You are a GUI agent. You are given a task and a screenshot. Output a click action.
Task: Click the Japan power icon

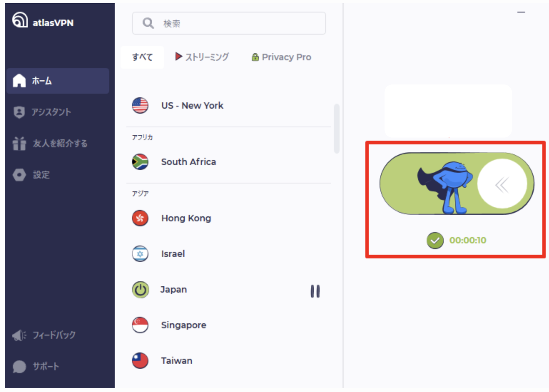(x=140, y=290)
